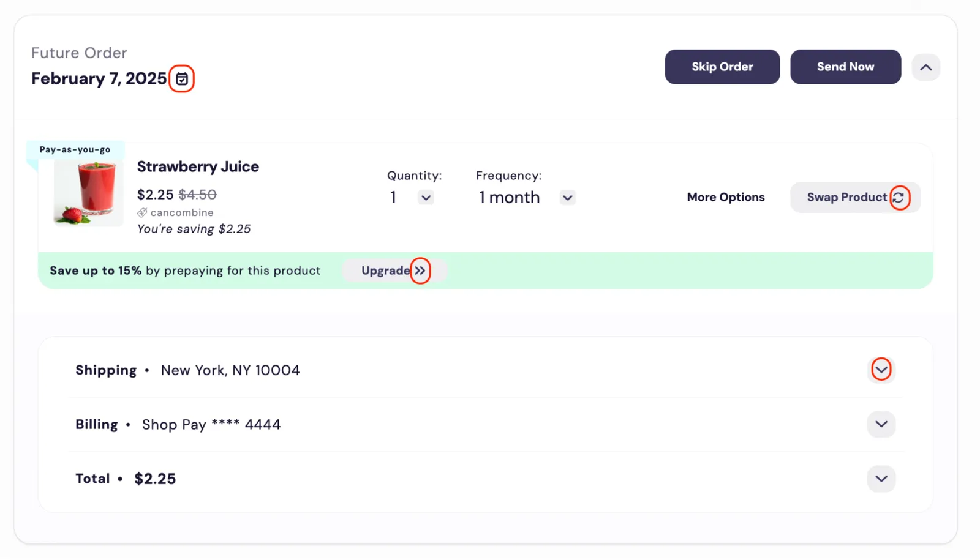
Task: Click the Shop Pay **** 4444 text
Action: (211, 425)
